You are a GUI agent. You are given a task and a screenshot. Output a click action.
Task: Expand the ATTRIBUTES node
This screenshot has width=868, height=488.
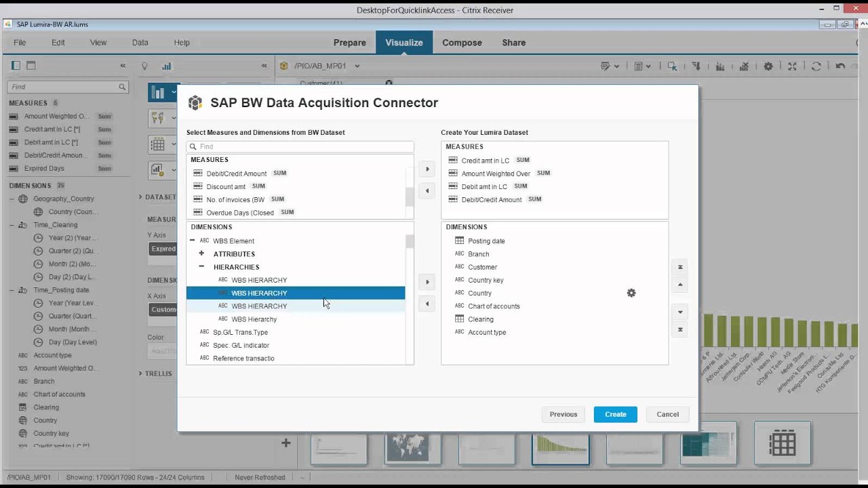tap(201, 253)
